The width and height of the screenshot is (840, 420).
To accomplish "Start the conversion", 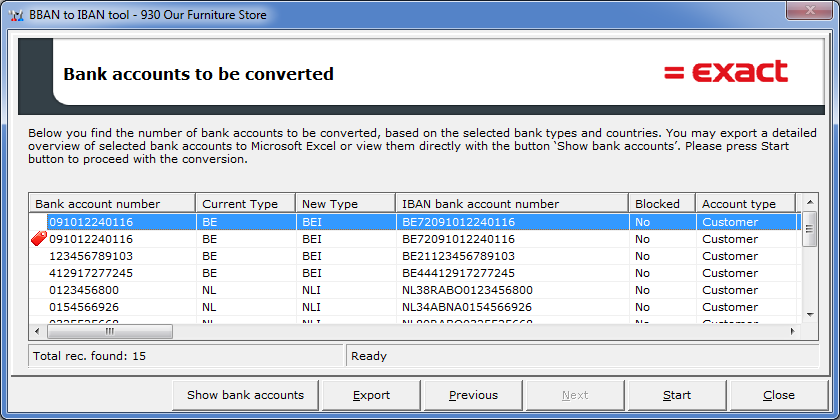I will (x=676, y=395).
